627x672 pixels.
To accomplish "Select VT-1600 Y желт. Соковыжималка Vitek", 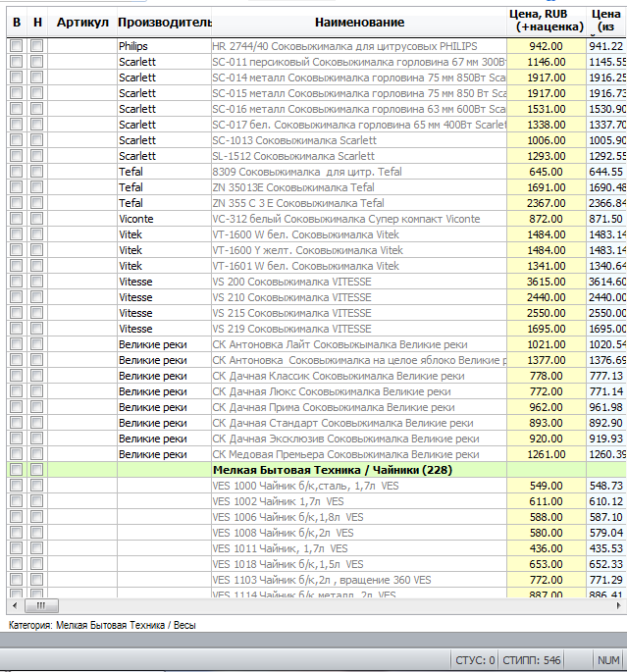I will pos(307,250).
